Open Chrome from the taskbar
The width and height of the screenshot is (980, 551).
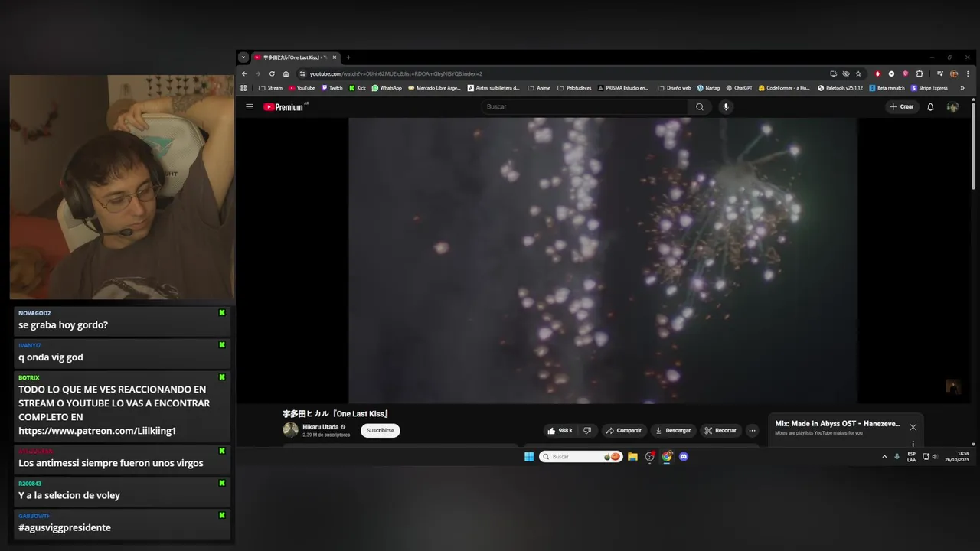coord(667,457)
